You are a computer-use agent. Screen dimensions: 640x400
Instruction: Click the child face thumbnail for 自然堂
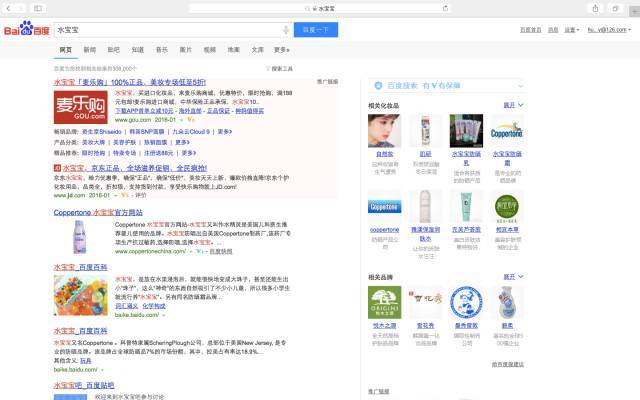(x=384, y=131)
